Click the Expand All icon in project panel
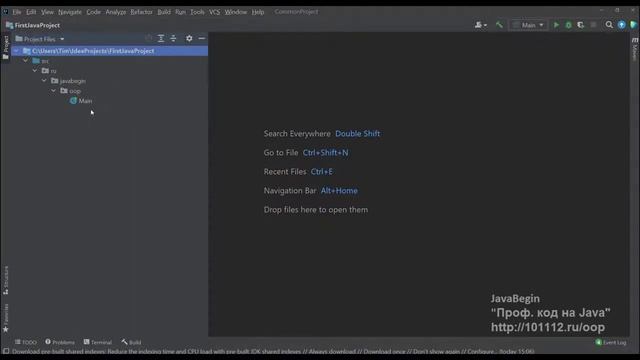 161,38
